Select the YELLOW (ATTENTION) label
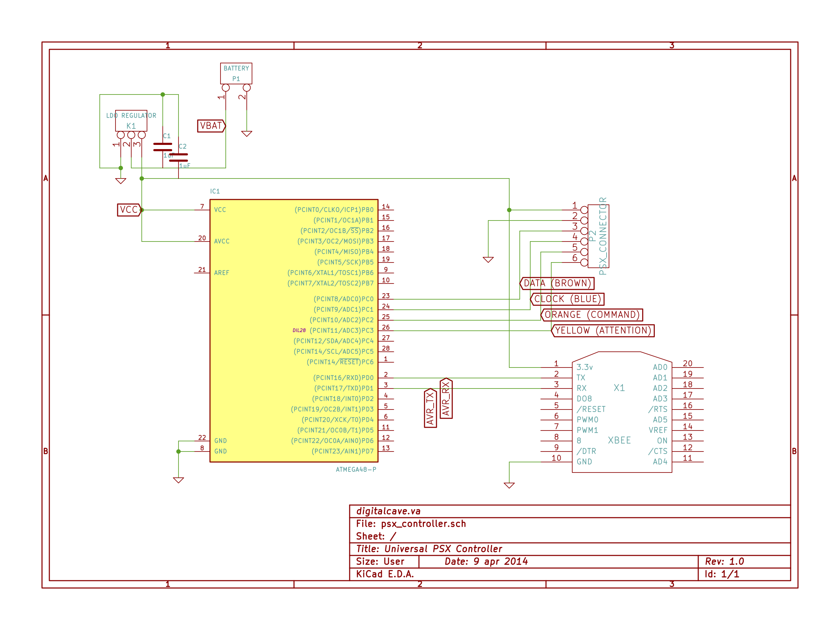Screen dimensions: 840x630 [x=603, y=330]
